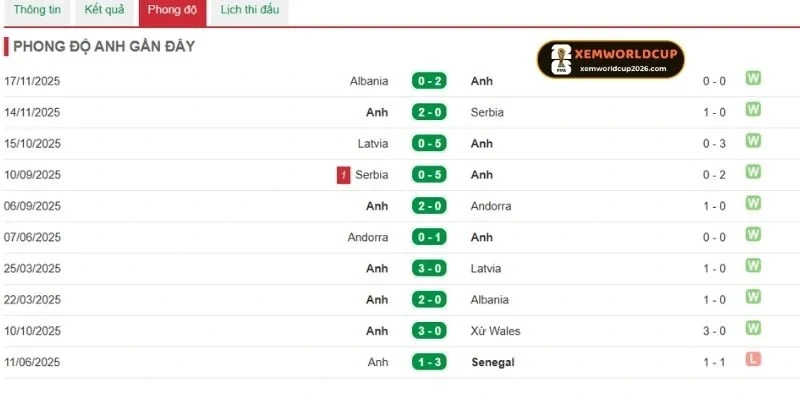This screenshot has width=800, height=400.
Task: Click the XemWorldCup logo
Action: pos(610,60)
